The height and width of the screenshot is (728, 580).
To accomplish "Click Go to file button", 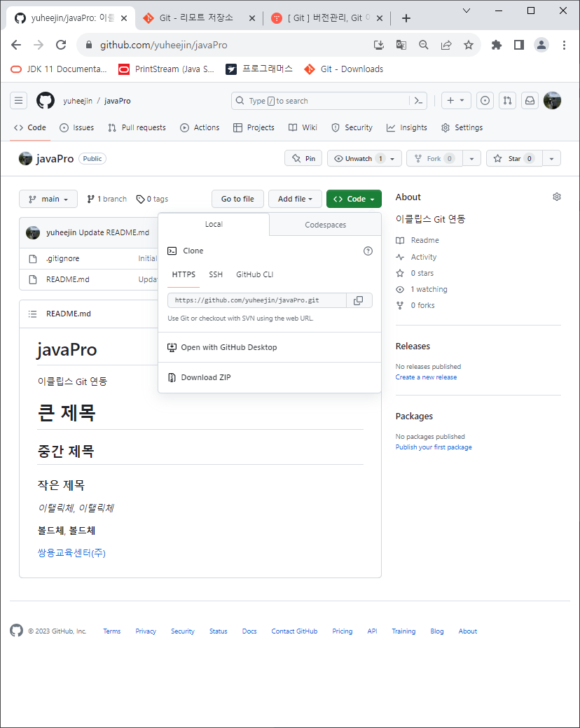I will click(x=237, y=199).
